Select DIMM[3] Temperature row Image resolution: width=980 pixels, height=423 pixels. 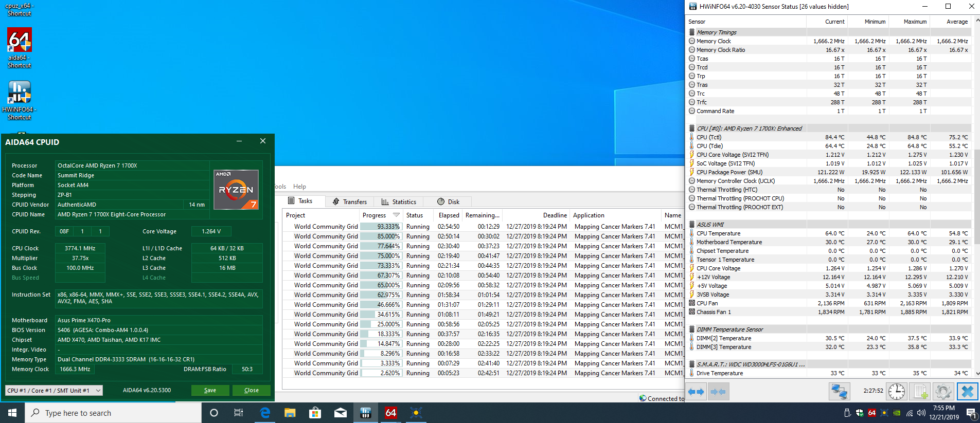pos(829,347)
